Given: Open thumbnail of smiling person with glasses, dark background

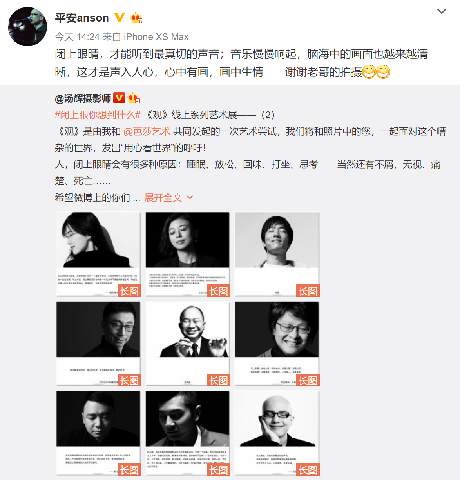Looking at the screenshot, I should coord(277,344).
